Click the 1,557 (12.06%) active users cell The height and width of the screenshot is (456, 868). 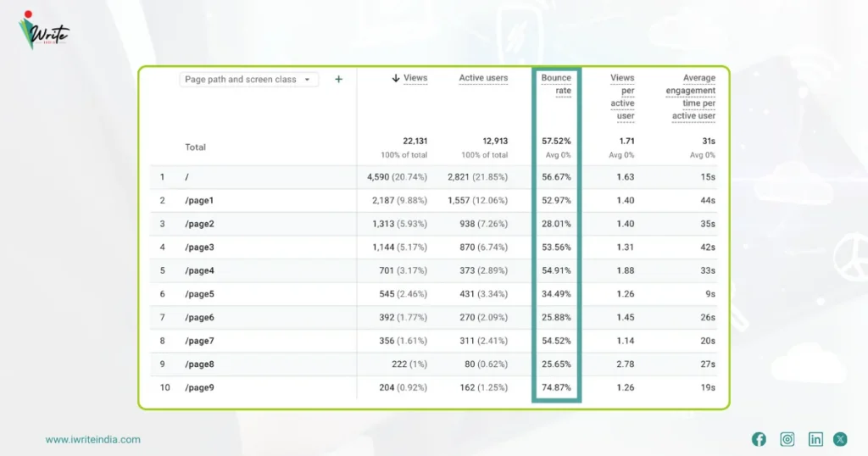point(478,200)
